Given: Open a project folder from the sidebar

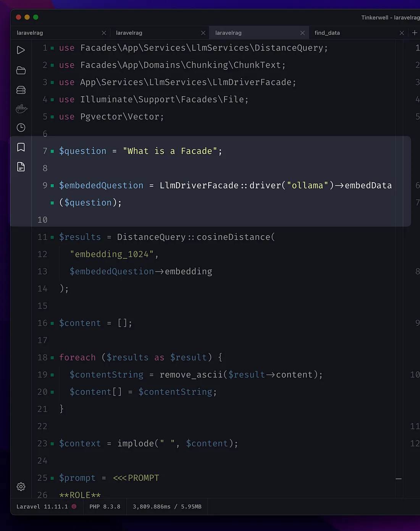Looking at the screenshot, I should 21,70.
